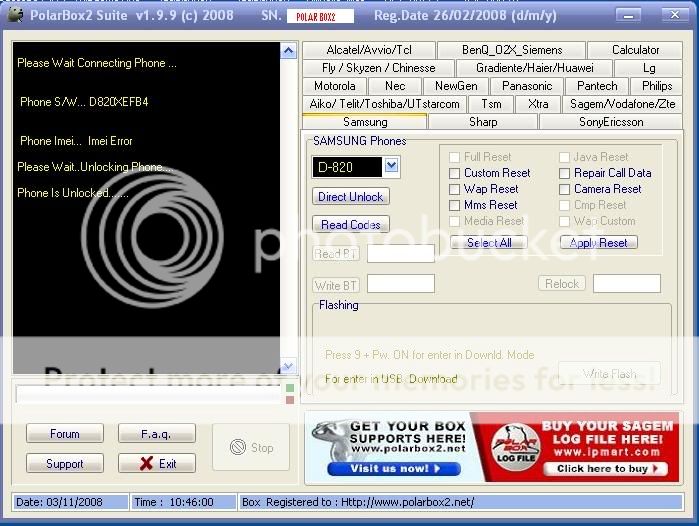Click the Read BT input field
This screenshot has height=526, width=699.
(x=401, y=254)
